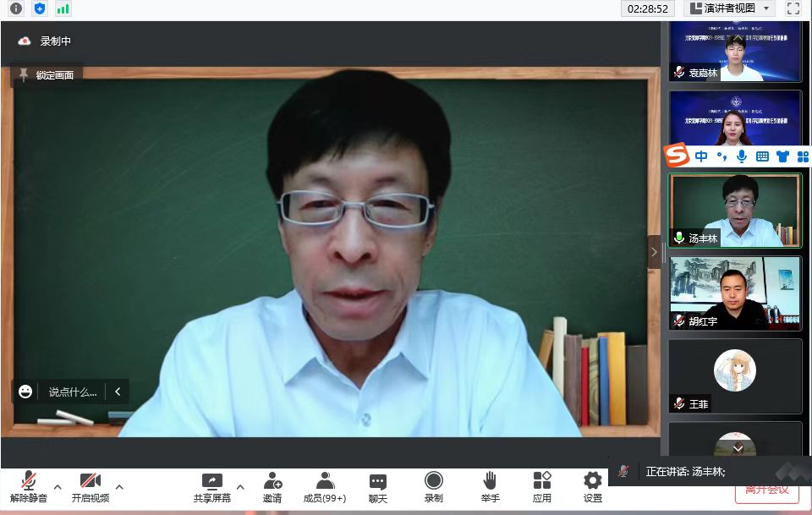Click the emoji reaction smiley icon
This screenshot has width=812, height=515.
25,392
